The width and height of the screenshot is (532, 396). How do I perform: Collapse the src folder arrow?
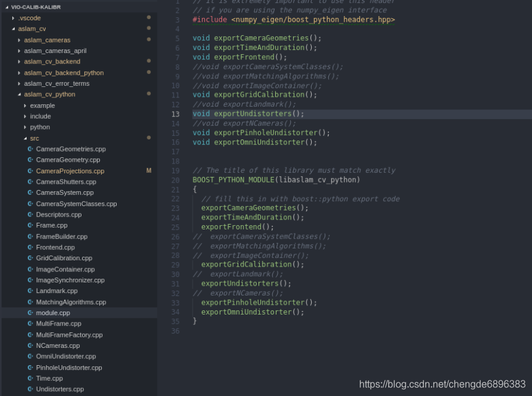25,138
